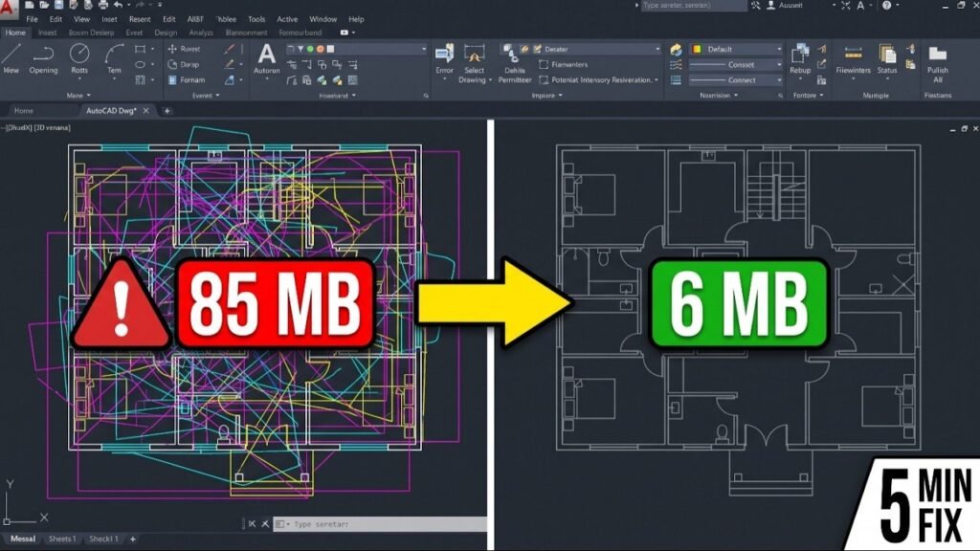
Task: Select the Tem arc tool
Action: pos(114,59)
